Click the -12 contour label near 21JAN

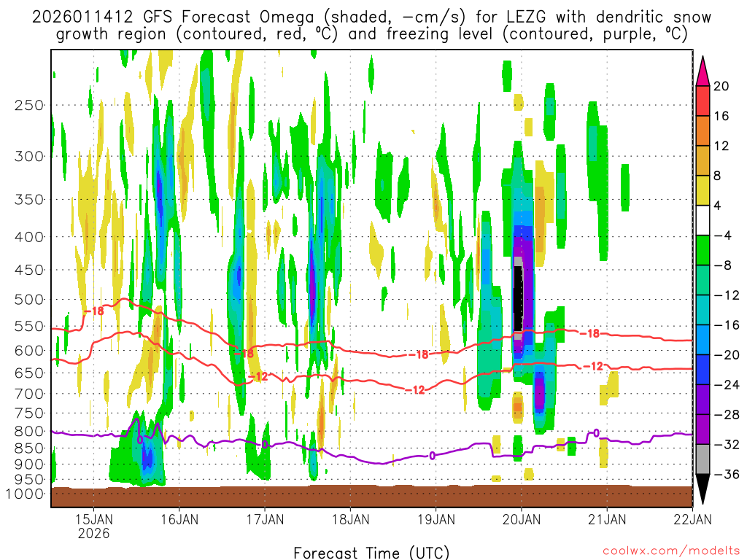[x=594, y=366]
